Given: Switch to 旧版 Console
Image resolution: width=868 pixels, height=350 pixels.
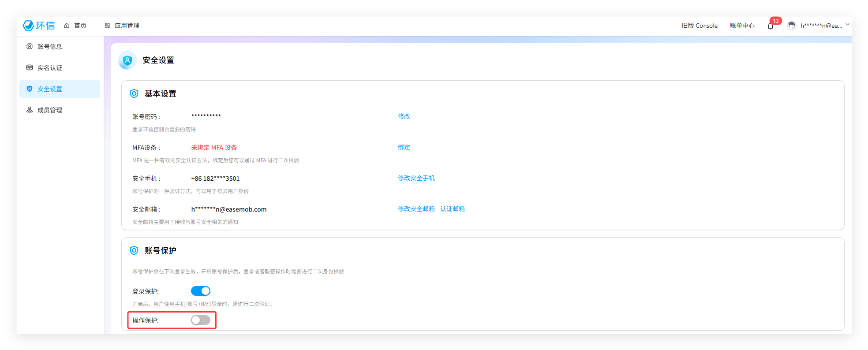Looking at the screenshot, I should [700, 26].
